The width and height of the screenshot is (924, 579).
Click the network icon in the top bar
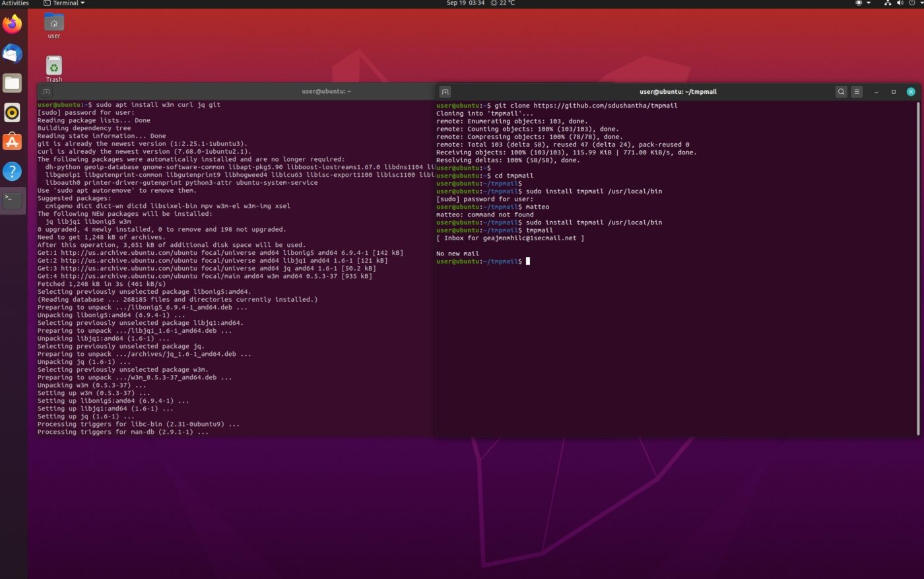[x=887, y=3]
